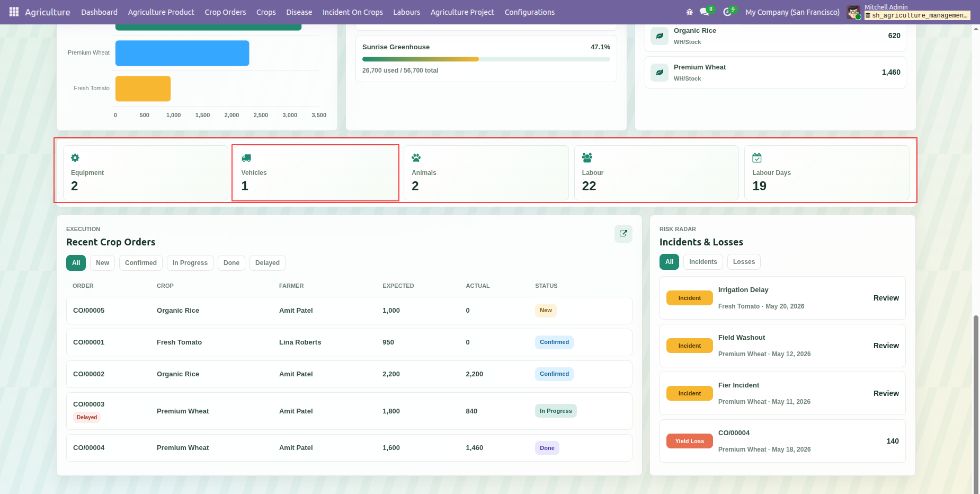Viewport: 980px width, 494px height.
Task: Click the page vertical scrollbar thumb
Action: 976,404
